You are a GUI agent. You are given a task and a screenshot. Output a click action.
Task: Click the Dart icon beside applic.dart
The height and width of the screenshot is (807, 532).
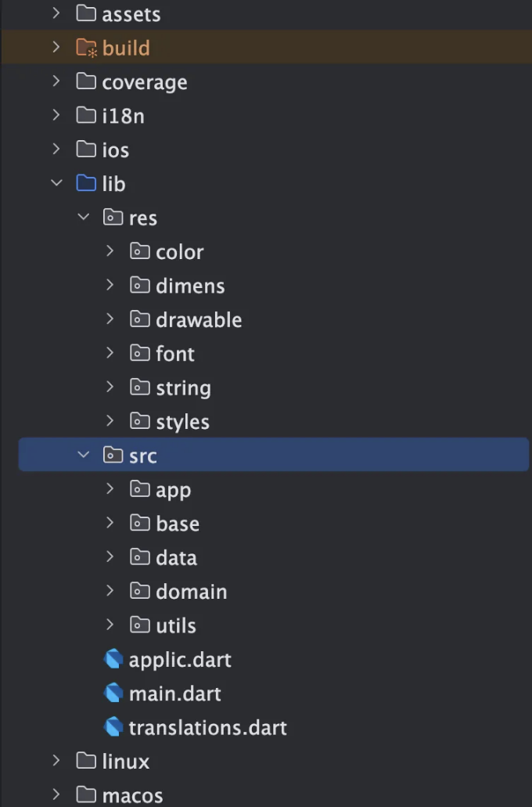pos(113,659)
